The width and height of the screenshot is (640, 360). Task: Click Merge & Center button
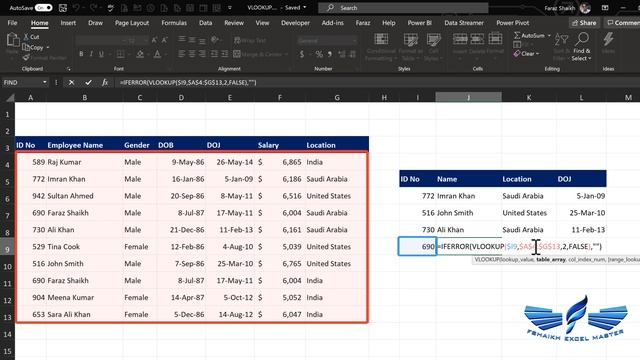coord(258,54)
